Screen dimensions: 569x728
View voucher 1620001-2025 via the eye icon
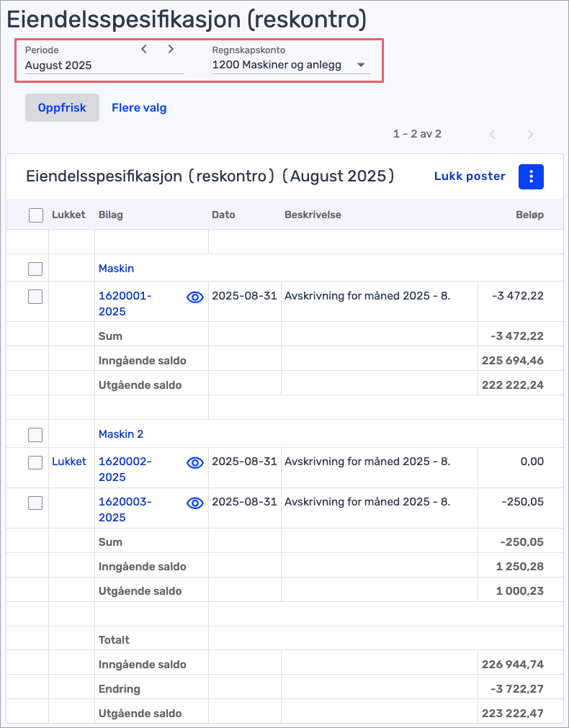(x=195, y=297)
